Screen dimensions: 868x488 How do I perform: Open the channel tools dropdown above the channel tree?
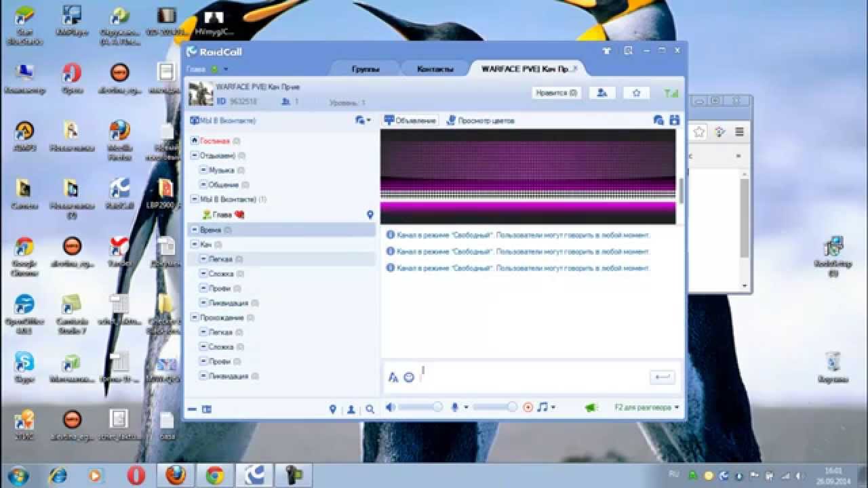[x=363, y=121]
